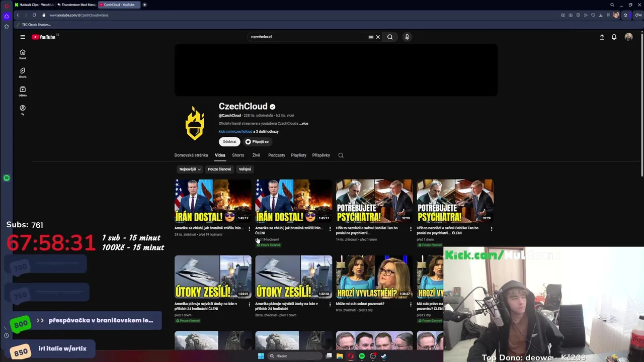Open first POTŘEBUJETE PSYCHIATRA! video thumbnail
The height and width of the screenshot is (362, 644).
tap(374, 201)
